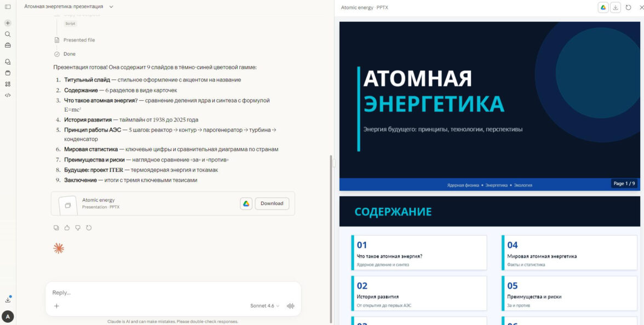644x325 pixels.
Task: Open the Projects icon in sidebar
Action: coord(8,73)
